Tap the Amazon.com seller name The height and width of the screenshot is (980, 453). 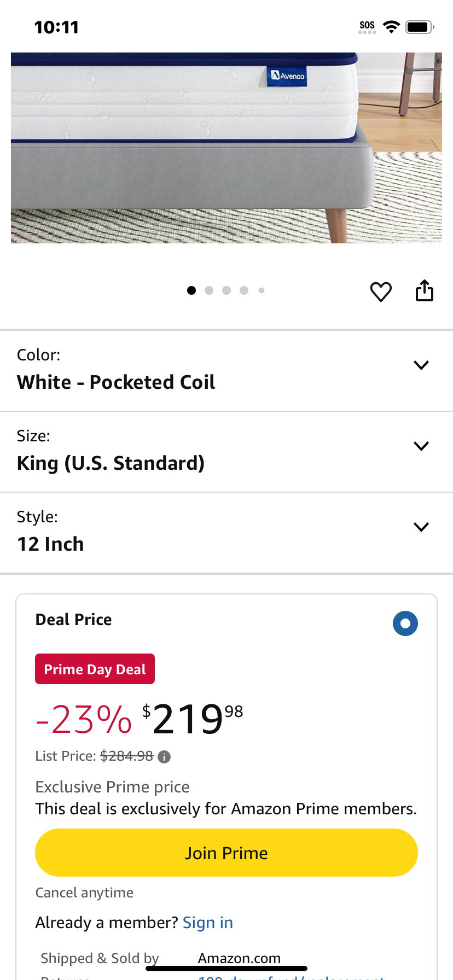[239, 958]
